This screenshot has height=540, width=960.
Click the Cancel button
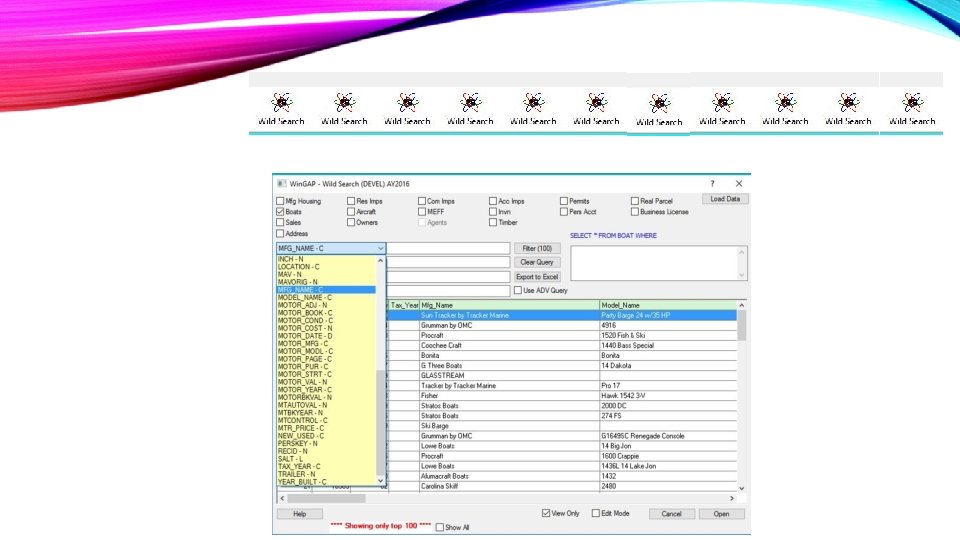[671, 514]
